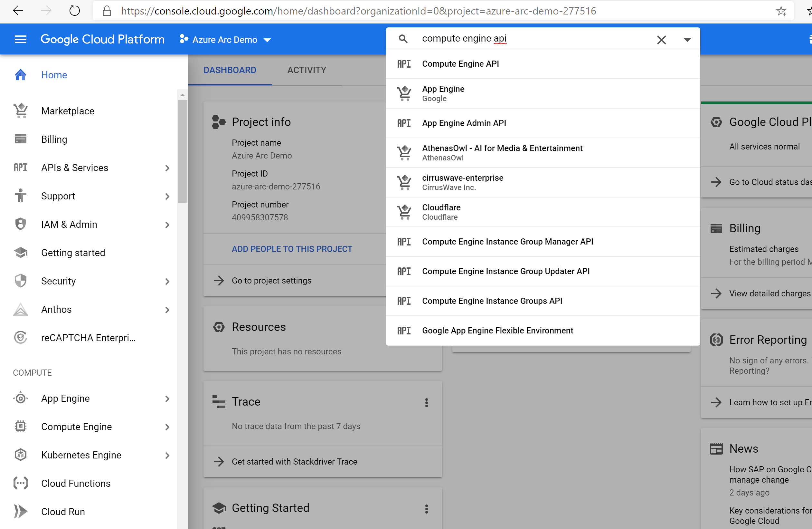Select Compute Engine Instance Group Manager API

(543, 242)
